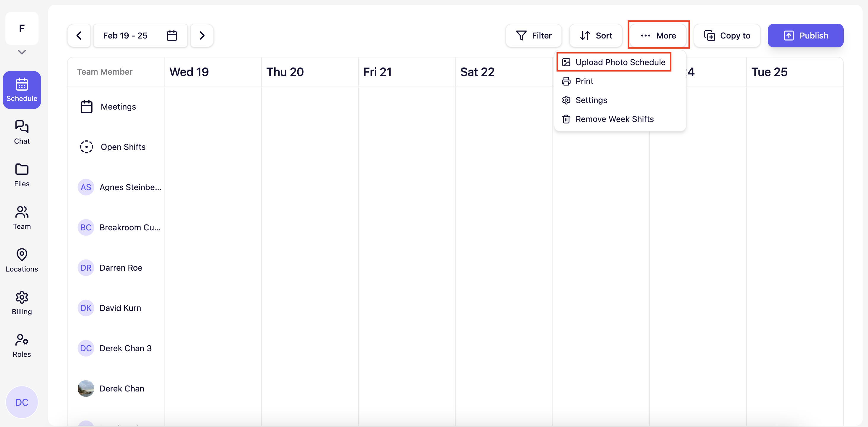Open the Locations page
Viewport: 868px width, 427px height.
(x=22, y=261)
